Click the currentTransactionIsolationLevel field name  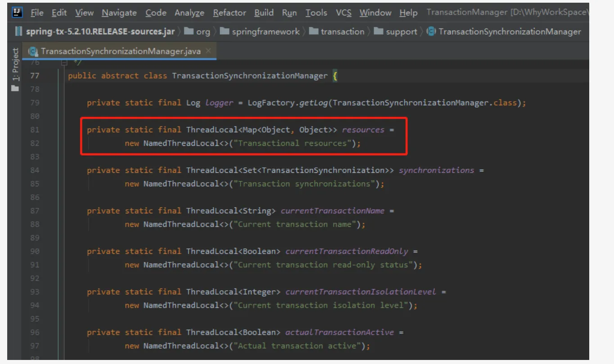(x=361, y=292)
